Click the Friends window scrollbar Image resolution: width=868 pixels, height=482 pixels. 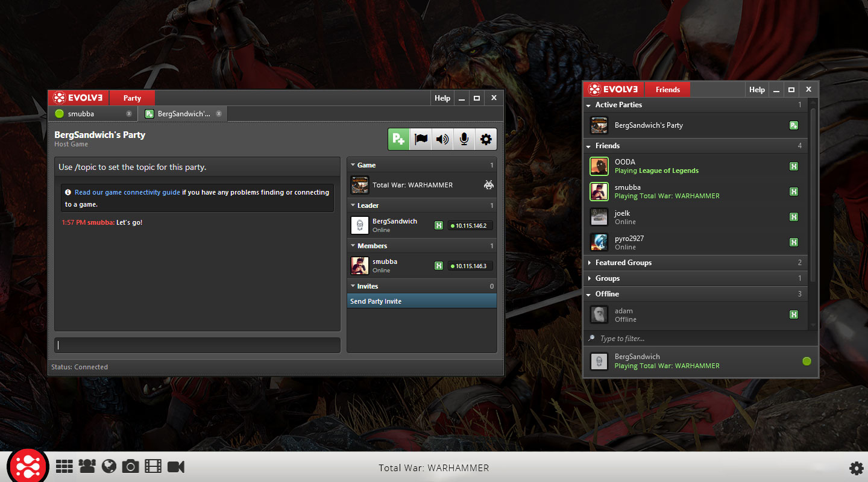click(813, 194)
